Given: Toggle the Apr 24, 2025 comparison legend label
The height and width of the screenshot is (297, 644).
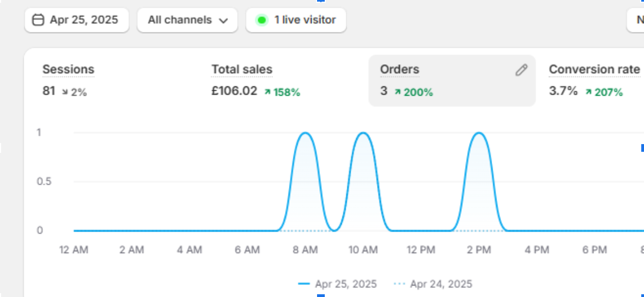Looking at the screenshot, I should coord(441,284).
